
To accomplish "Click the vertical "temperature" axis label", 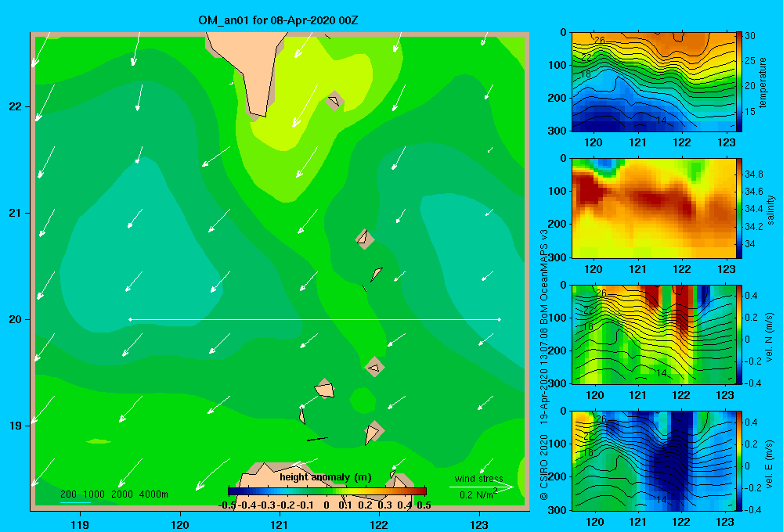I will click(763, 82).
